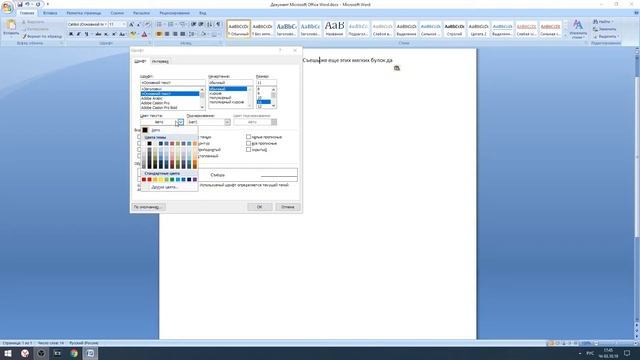This screenshot has height=360, width=640.
Task: Click the round Office button
Action: point(7,7)
